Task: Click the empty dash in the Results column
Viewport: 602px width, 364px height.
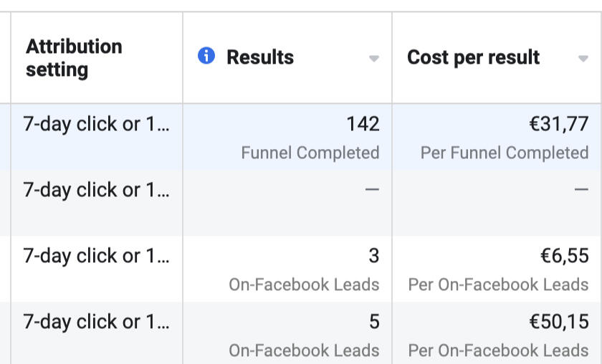Action: click(372, 190)
